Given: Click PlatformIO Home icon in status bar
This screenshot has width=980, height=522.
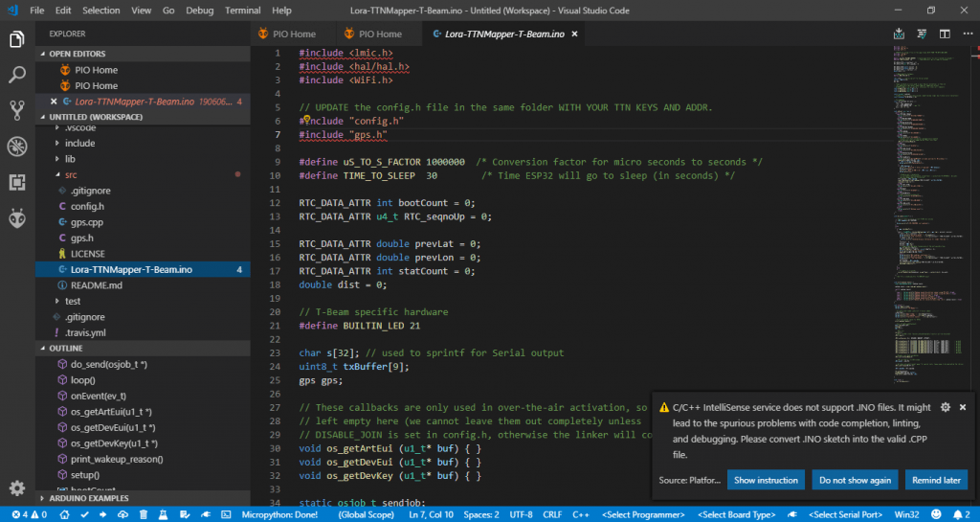Looking at the screenshot, I should click(65, 514).
